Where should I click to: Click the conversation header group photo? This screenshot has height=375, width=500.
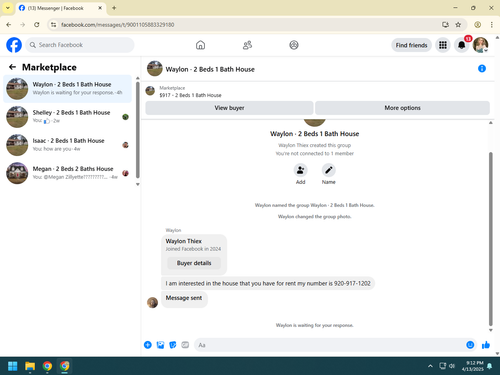click(x=155, y=68)
